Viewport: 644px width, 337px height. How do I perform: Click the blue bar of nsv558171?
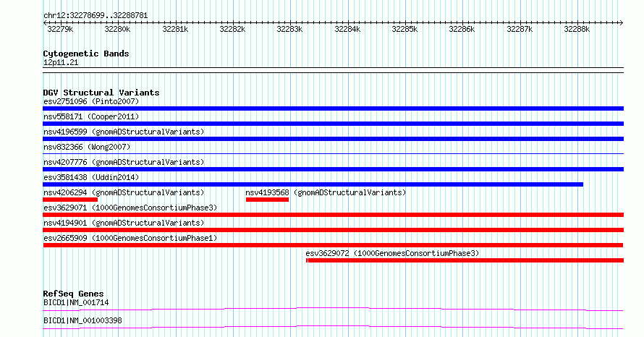pyautogui.click(x=333, y=124)
